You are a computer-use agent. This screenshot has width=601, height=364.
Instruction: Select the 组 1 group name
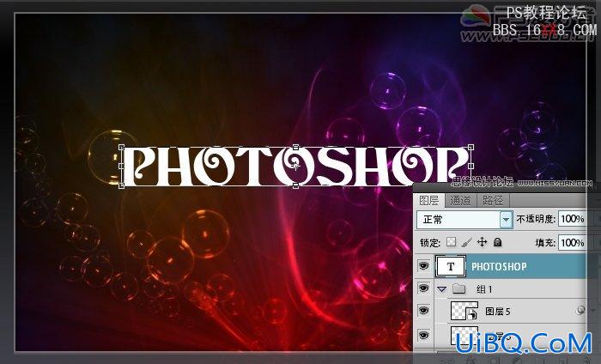tap(484, 289)
